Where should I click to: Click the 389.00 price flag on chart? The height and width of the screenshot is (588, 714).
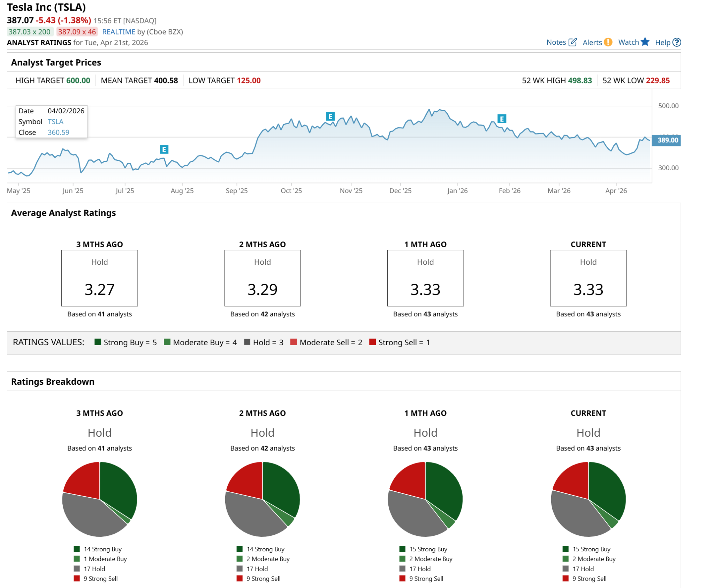(667, 140)
